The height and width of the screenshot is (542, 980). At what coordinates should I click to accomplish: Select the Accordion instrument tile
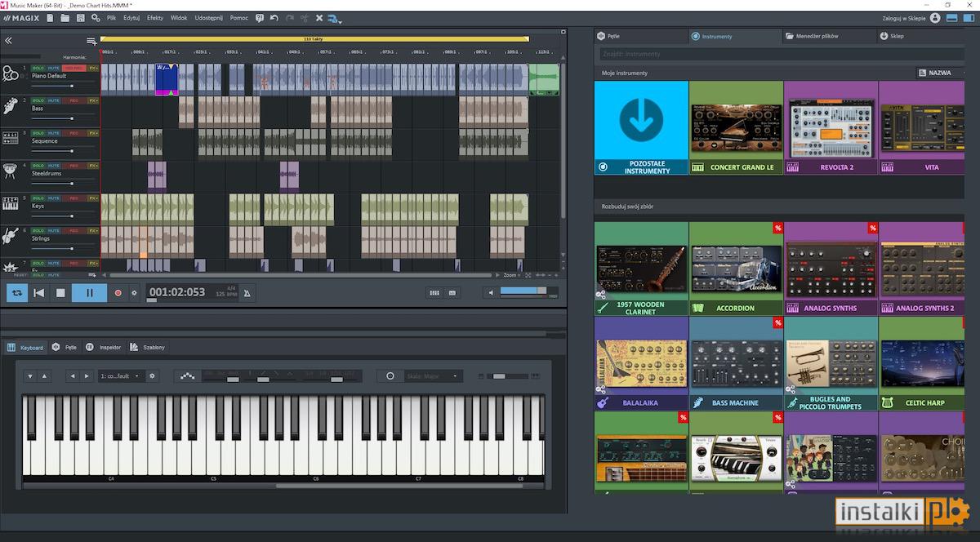click(736, 269)
